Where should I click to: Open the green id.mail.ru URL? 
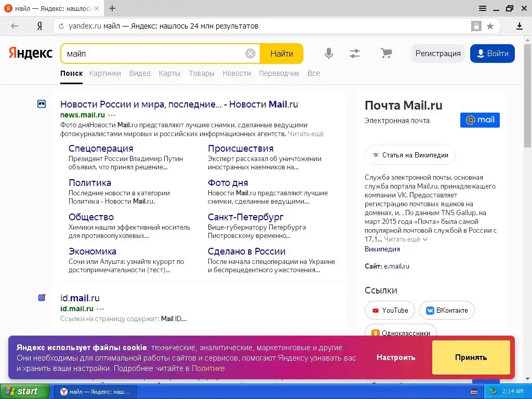77,309
